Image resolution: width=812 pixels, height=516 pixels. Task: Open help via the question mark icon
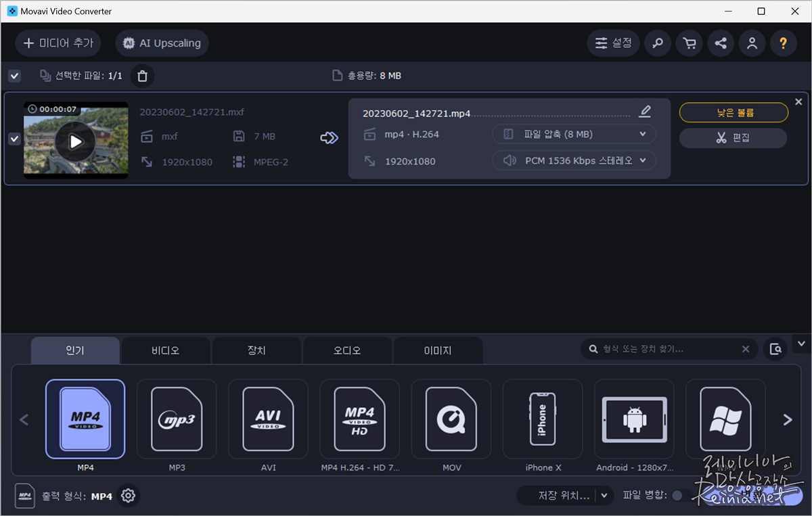(783, 43)
